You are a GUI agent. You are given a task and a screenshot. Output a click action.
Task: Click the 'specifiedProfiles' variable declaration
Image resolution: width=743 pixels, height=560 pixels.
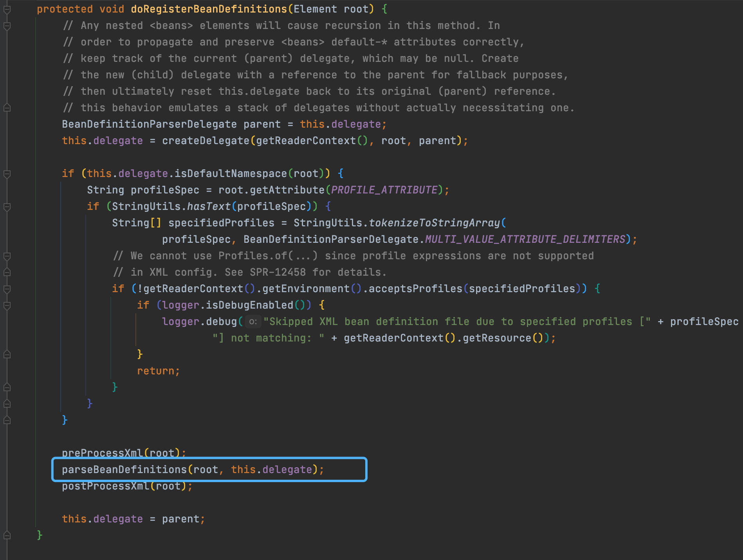tap(222, 223)
